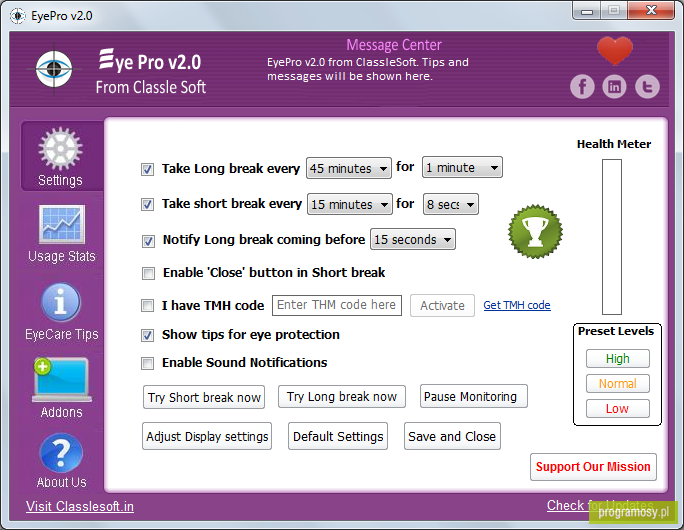Select the High preset level
The image size is (684, 530).
(618, 359)
